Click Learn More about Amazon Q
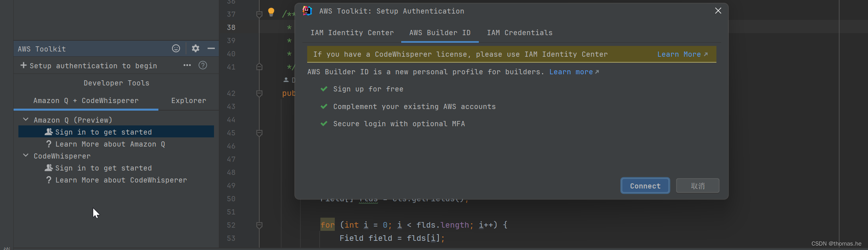 pyautogui.click(x=110, y=144)
